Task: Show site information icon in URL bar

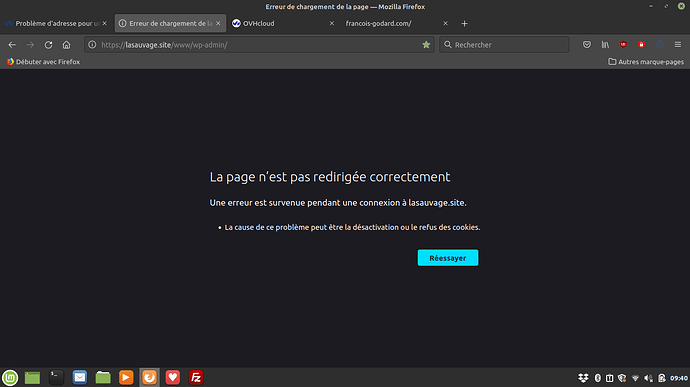Action: click(92, 44)
